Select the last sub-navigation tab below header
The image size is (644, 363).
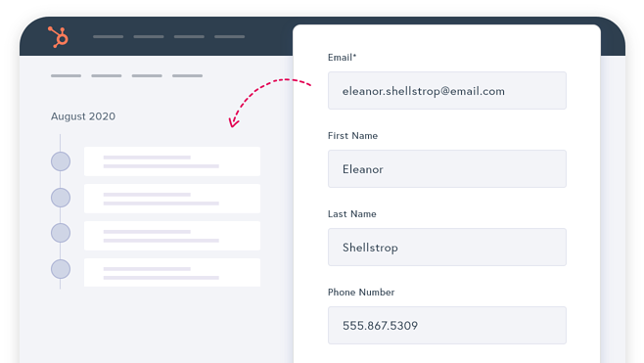tap(187, 76)
